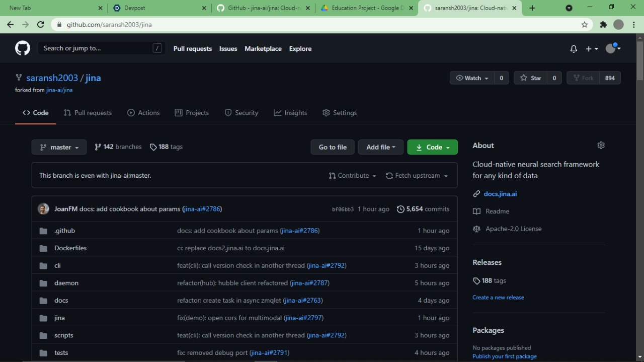Click Create a new release link
This screenshot has height=362, width=644.
tap(498, 298)
